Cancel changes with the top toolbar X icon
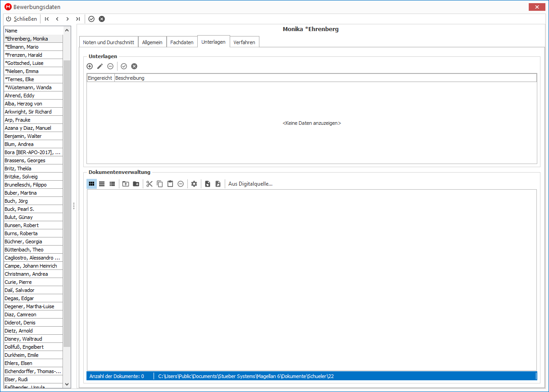The height and width of the screenshot is (392, 549). point(102,19)
